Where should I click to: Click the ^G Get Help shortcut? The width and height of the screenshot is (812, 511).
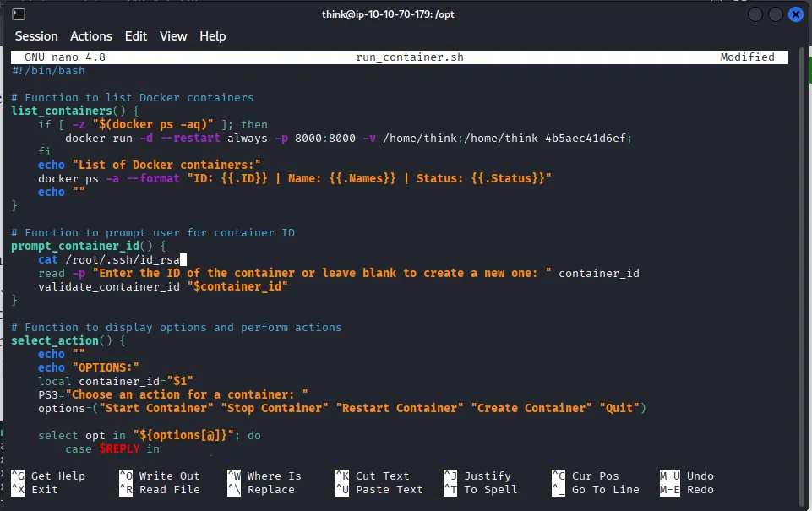click(48, 476)
